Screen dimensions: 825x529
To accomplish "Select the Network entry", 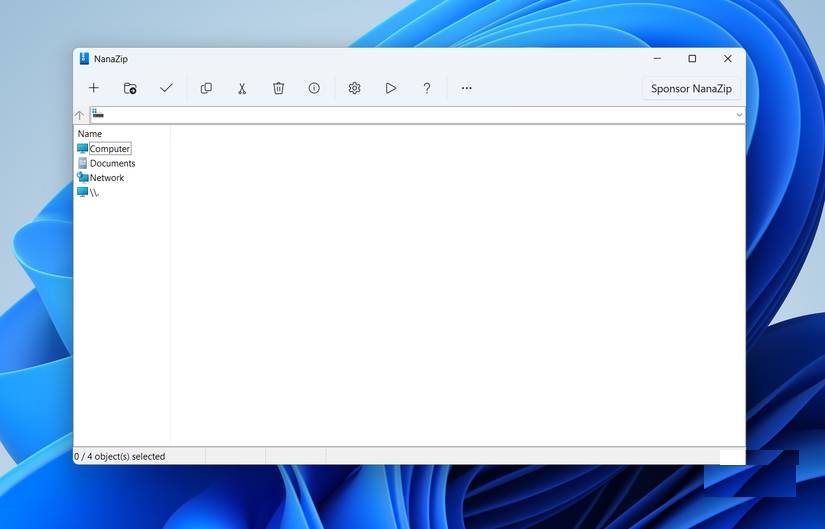I will pyautogui.click(x=107, y=178).
